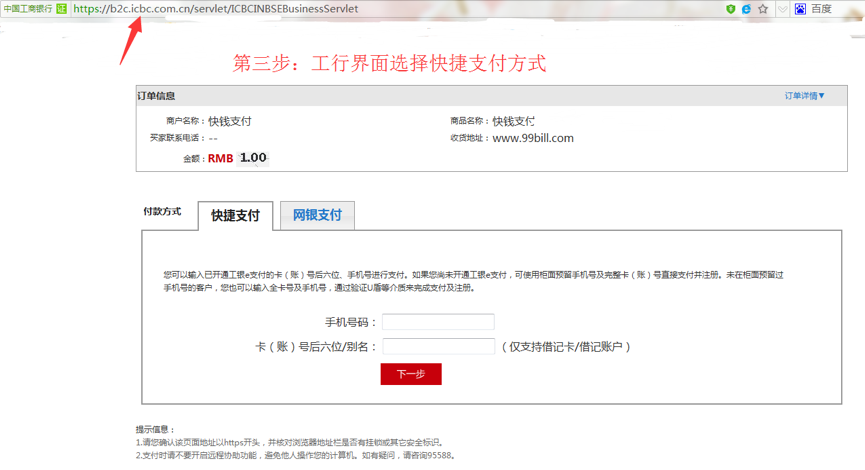
Task: Click the red 下一步 button
Action: [x=411, y=374]
